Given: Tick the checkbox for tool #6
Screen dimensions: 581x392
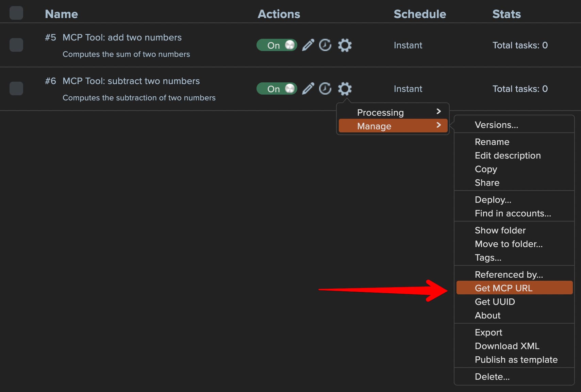Looking at the screenshot, I should pyautogui.click(x=16, y=88).
